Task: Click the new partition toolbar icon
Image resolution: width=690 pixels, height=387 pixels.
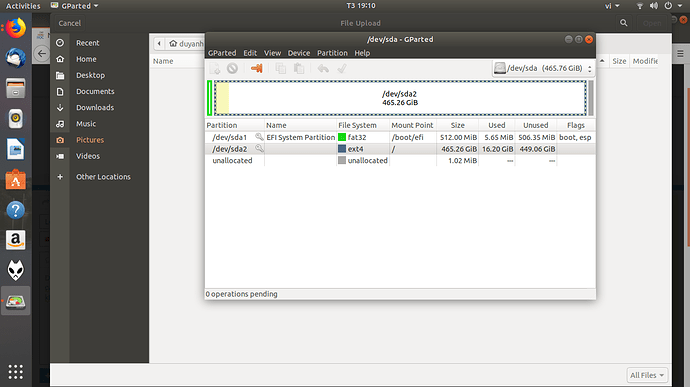Action: [215, 68]
